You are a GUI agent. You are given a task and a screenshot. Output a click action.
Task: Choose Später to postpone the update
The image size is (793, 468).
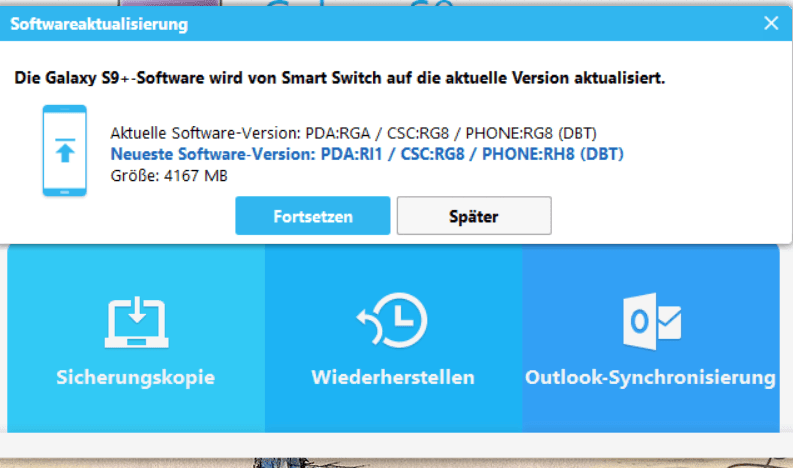tap(474, 216)
